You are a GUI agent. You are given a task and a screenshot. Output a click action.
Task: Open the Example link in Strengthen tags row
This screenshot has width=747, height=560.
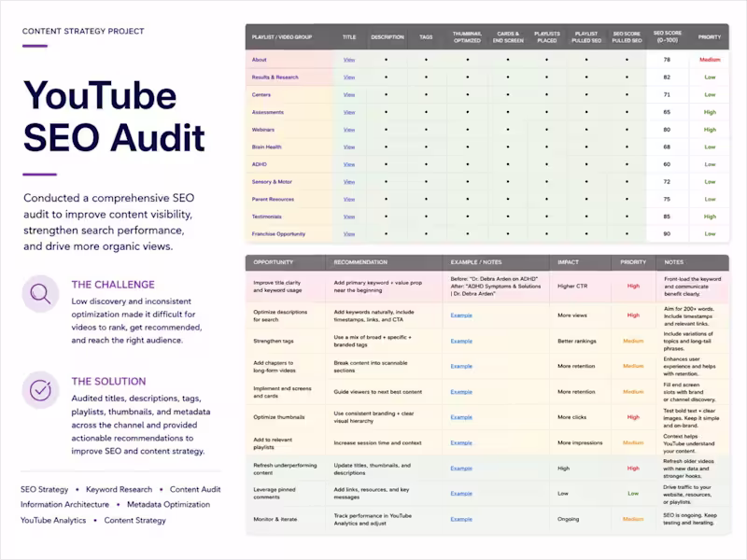461,341
